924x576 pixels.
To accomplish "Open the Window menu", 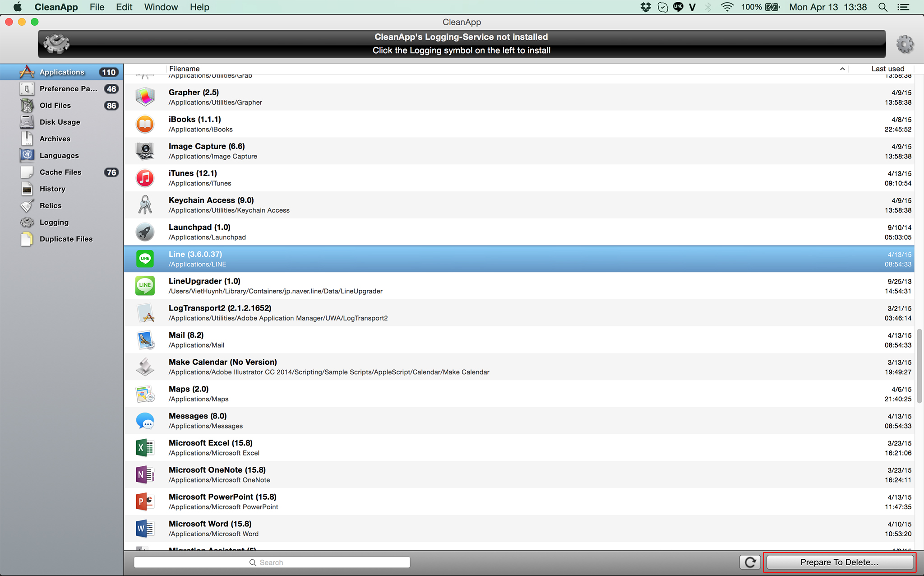I will (161, 7).
